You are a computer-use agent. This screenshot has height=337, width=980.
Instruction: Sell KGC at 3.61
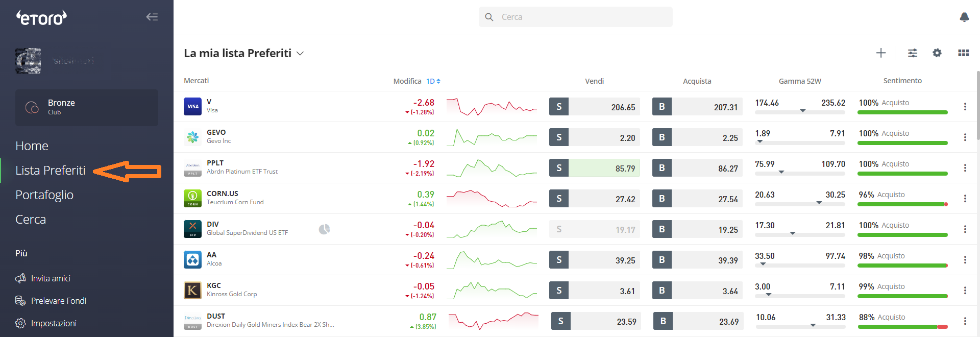[595, 291]
